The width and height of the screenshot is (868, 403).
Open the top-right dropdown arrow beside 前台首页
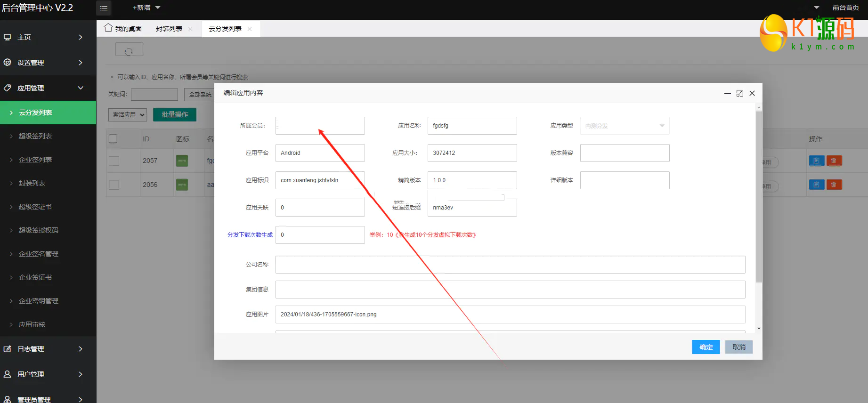(816, 8)
